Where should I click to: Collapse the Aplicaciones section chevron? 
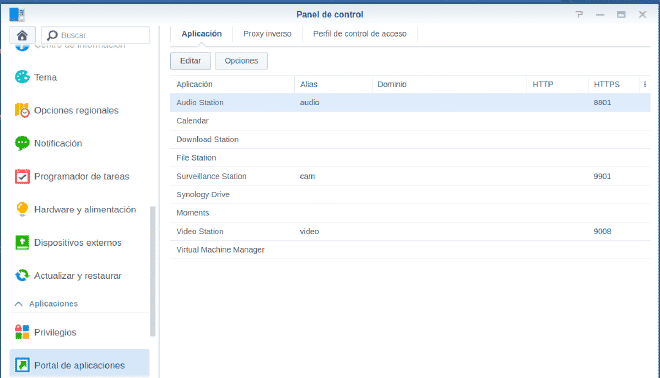(19, 303)
